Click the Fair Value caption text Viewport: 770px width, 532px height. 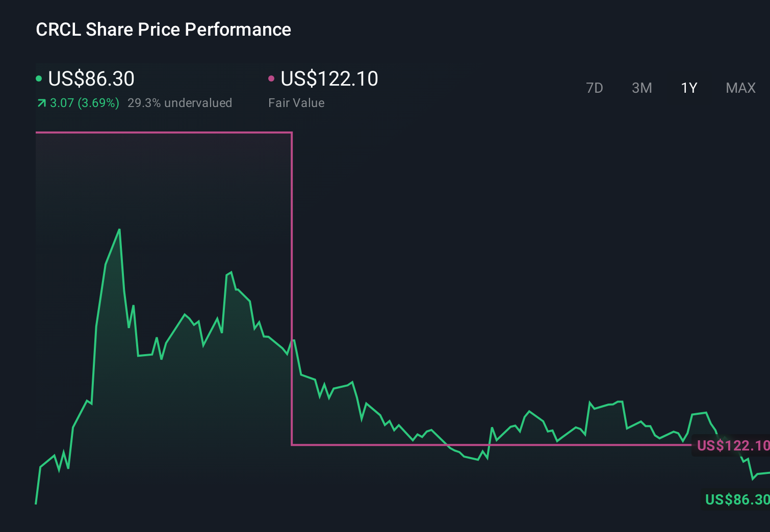[x=296, y=103]
